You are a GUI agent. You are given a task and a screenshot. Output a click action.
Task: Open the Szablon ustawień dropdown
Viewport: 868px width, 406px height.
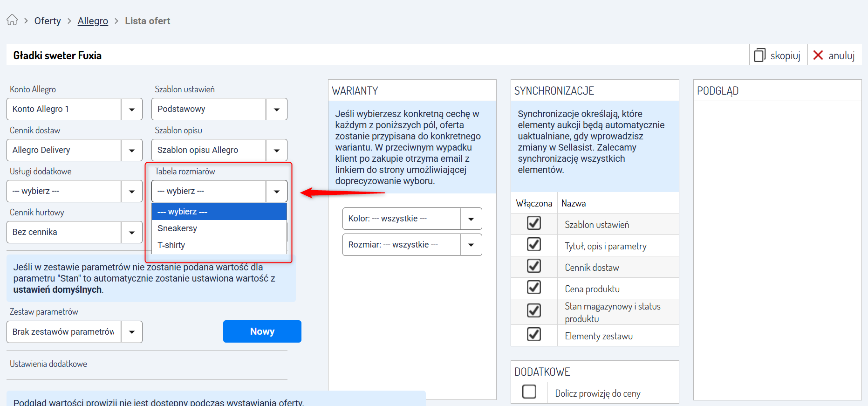[x=277, y=110]
